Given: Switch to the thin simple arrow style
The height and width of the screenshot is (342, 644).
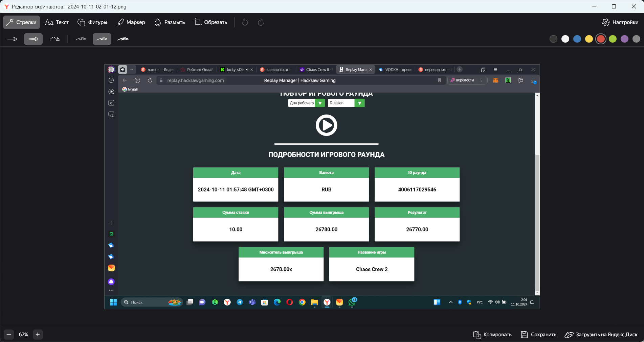Looking at the screenshot, I should click(x=13, y=39).
